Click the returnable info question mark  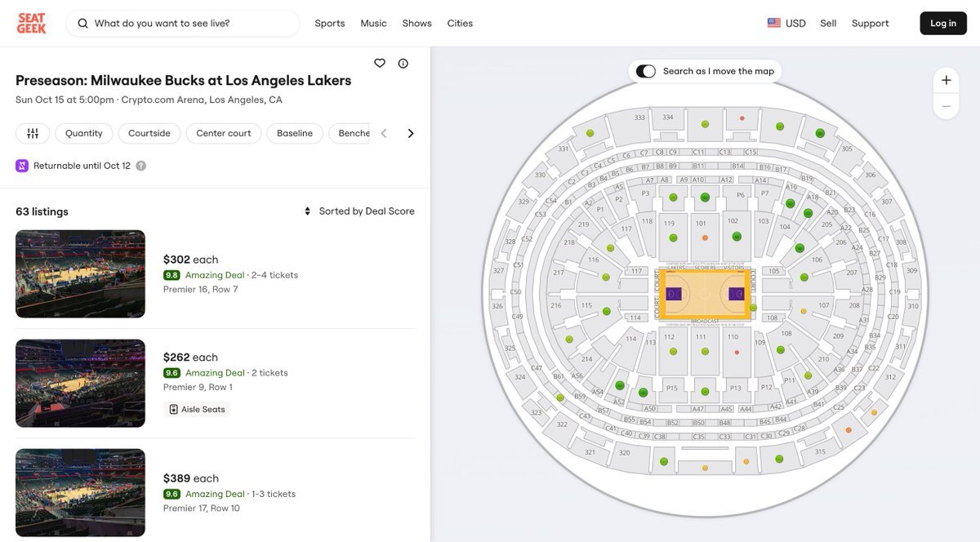pyautogui.click(x=141, y=166)
